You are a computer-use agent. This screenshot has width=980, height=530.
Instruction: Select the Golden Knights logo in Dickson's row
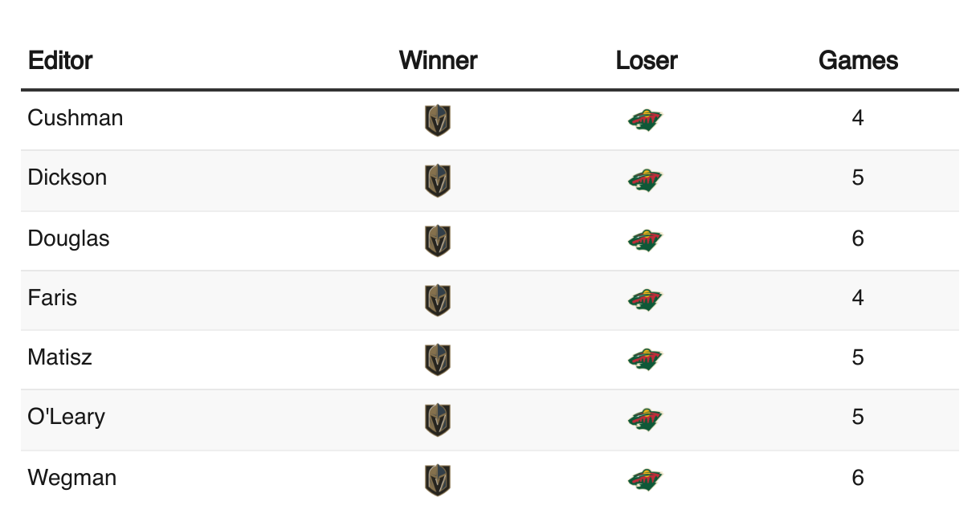[x=438, y=181]
